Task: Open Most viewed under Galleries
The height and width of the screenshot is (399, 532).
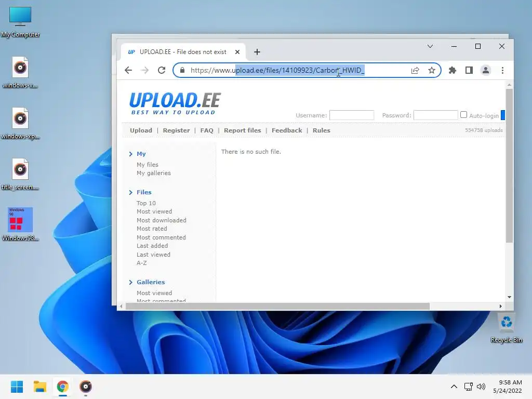Action: coord(154,293)
